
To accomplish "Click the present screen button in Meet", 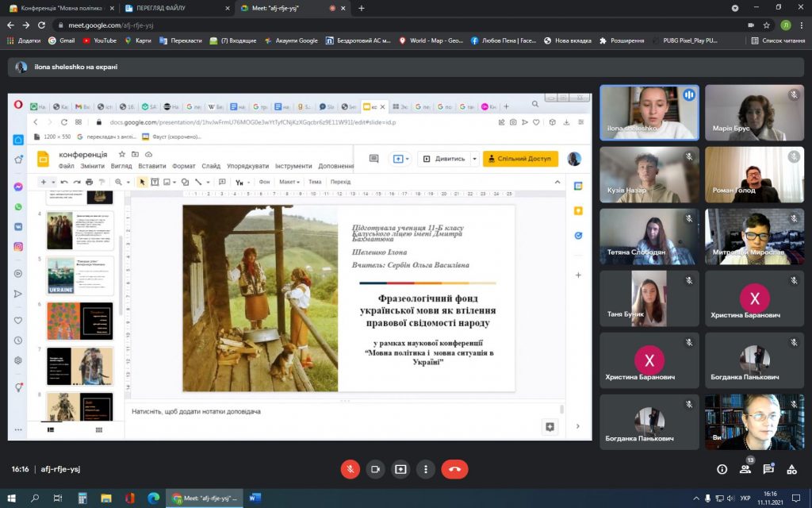I will 400,469.
